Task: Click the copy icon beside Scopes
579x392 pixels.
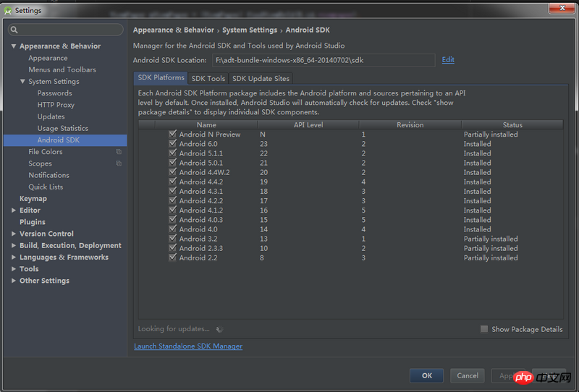Action: pos(119,163)
